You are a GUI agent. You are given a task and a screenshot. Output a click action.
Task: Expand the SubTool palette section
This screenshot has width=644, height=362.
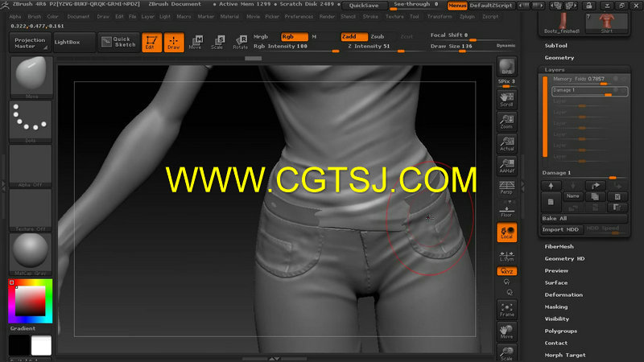tap(555, 46)
